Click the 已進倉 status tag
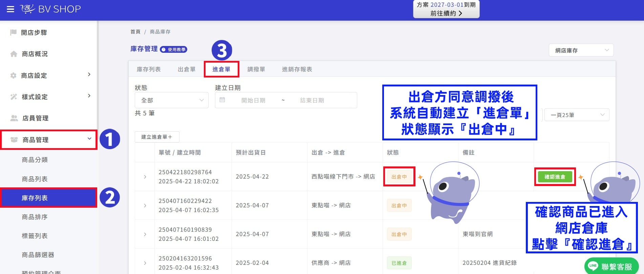The height and width of the screenshot is (274, 644). (x=399, y=263)
